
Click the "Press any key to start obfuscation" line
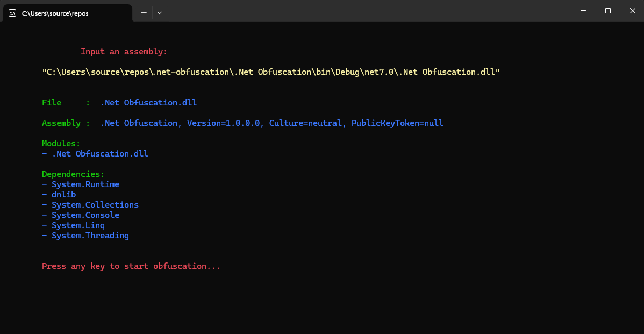[x=131, y=266]
